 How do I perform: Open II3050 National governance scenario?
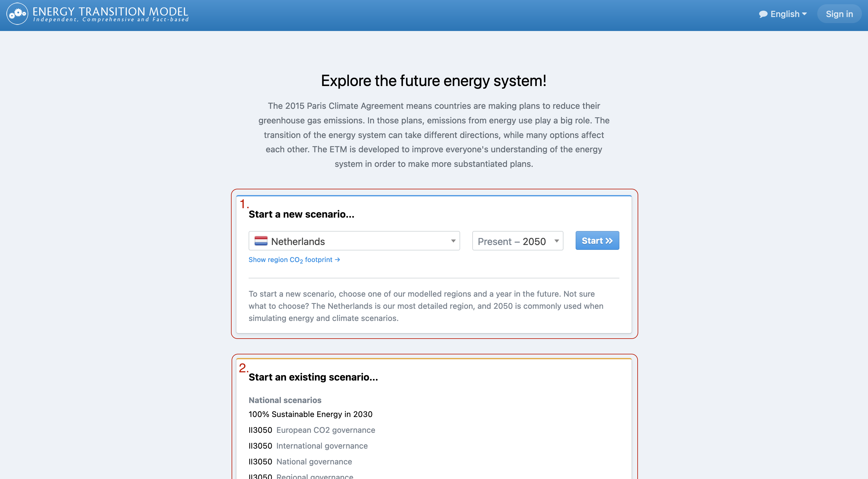300,462
